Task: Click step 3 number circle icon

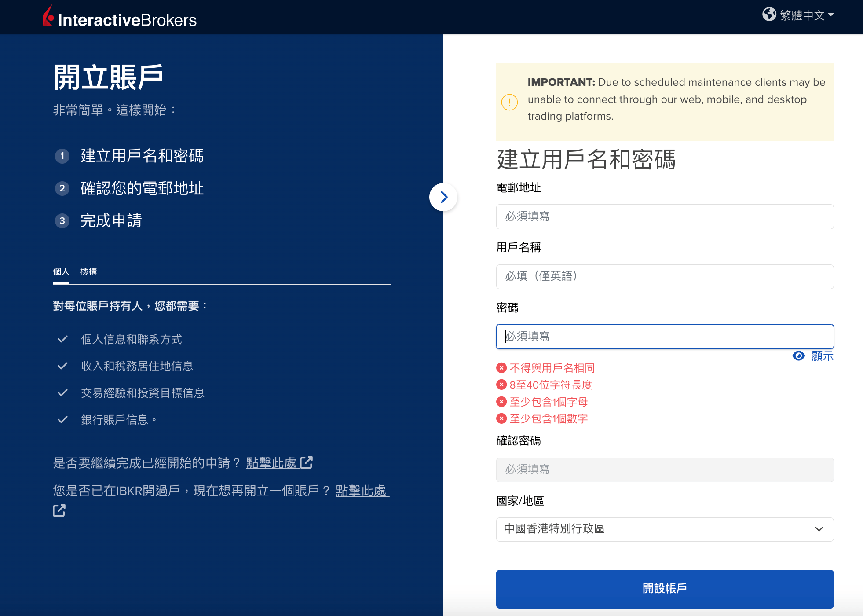Action: (62, 221)
